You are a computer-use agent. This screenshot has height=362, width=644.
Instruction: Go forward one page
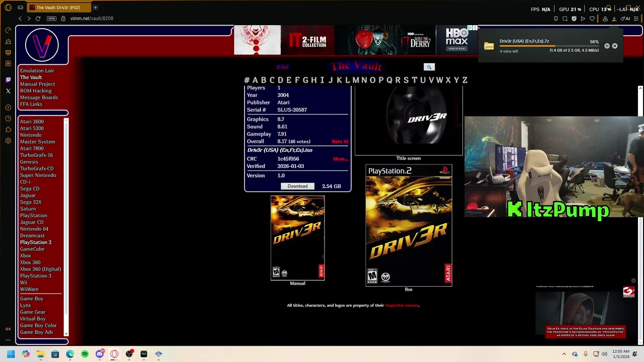click(x=29, y=19)
